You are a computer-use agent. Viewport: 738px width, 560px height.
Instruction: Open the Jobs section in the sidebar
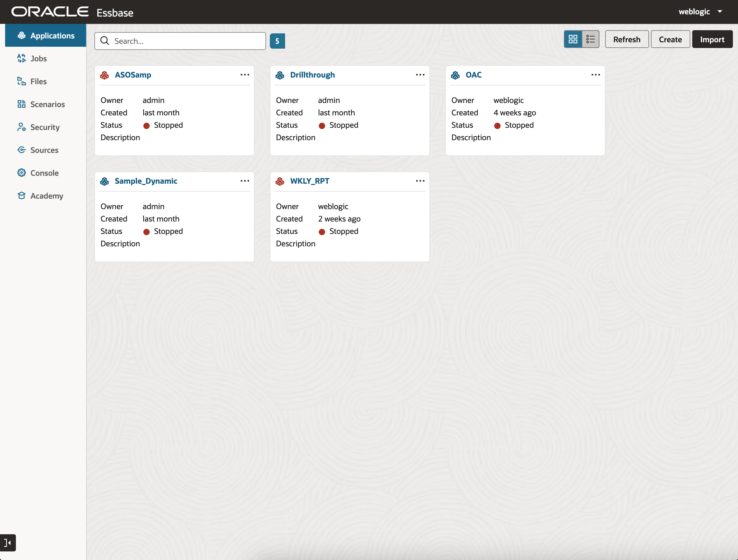(39, 58)
